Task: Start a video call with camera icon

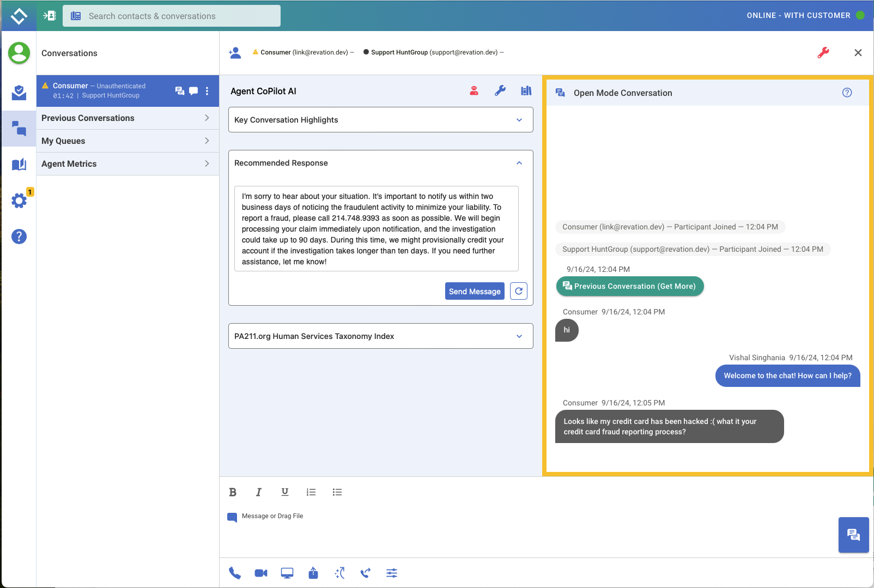Action: (x=261, y=573)
